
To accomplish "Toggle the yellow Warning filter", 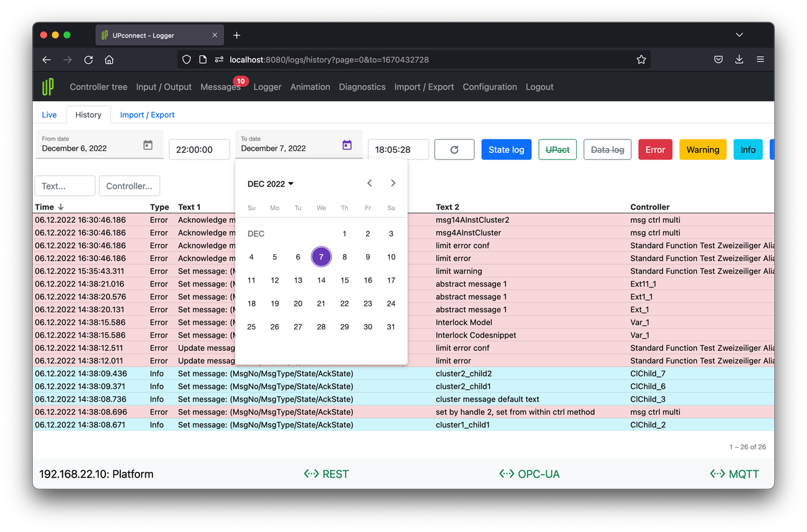I will [x=702, y=149].
